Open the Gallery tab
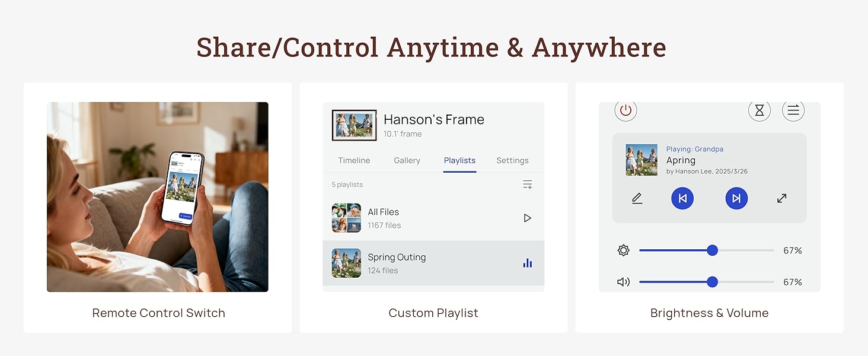This screenshot has width=868, height=356. [x=407, y=160]
